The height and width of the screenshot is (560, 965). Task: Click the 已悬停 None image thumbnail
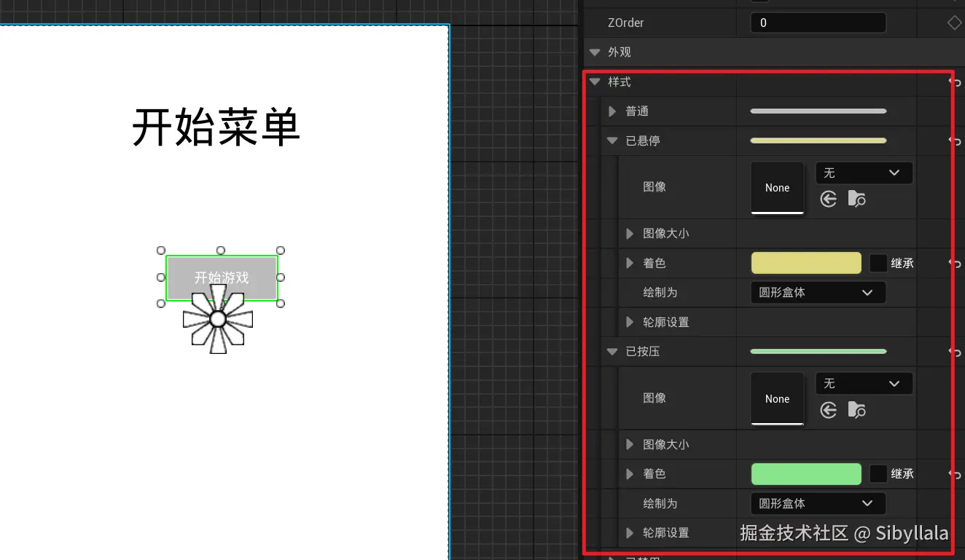778,188
